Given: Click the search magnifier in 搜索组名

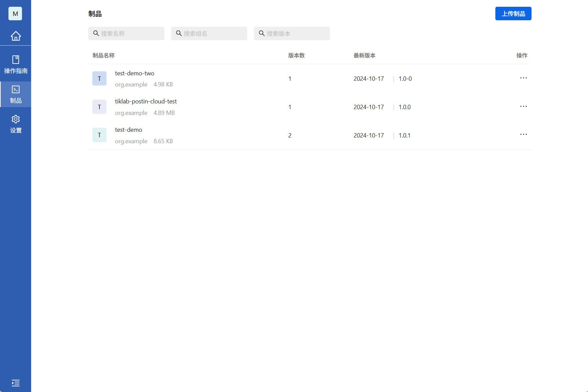Looking at the screenshot, I should pyautogui.click(x=179, y=33).
